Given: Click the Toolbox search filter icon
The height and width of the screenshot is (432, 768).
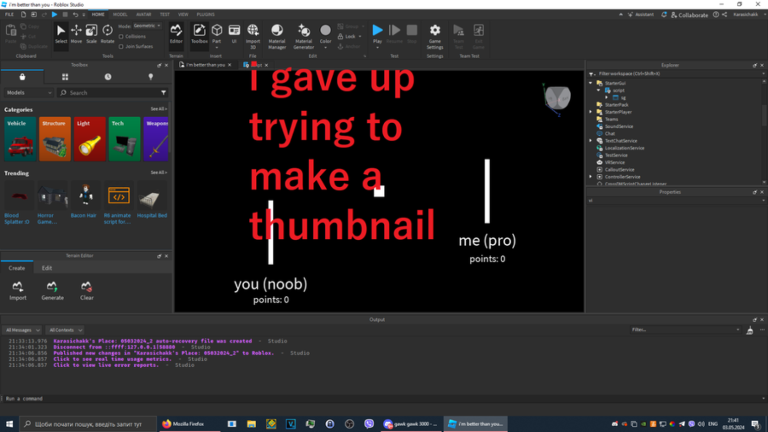Looking at the screenshot, I should 164,93.
